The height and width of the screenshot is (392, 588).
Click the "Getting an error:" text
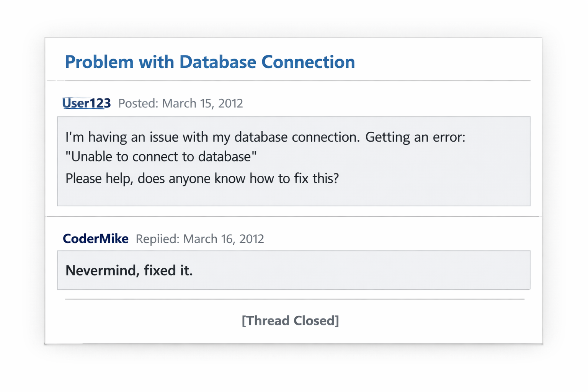[x=415, y=137]
